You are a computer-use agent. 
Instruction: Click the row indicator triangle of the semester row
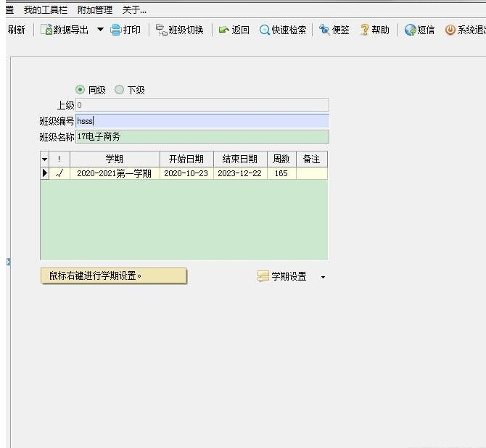45,173
